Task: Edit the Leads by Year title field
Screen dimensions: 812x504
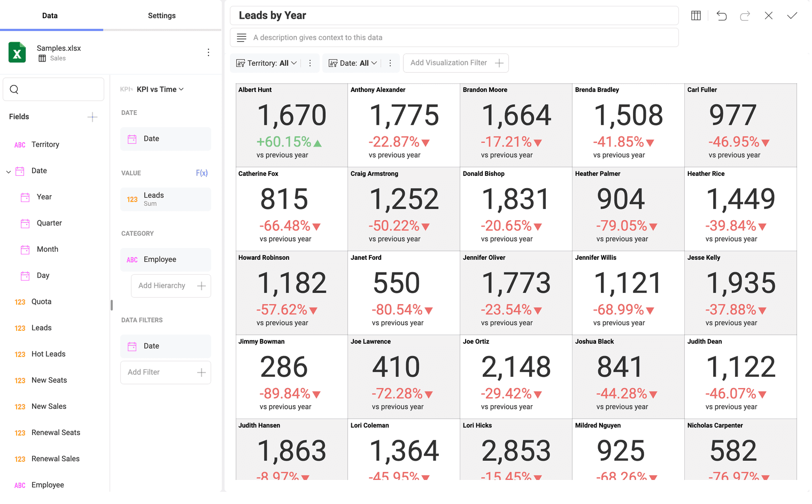Action: pyautogui.click(x=454, y=15)
